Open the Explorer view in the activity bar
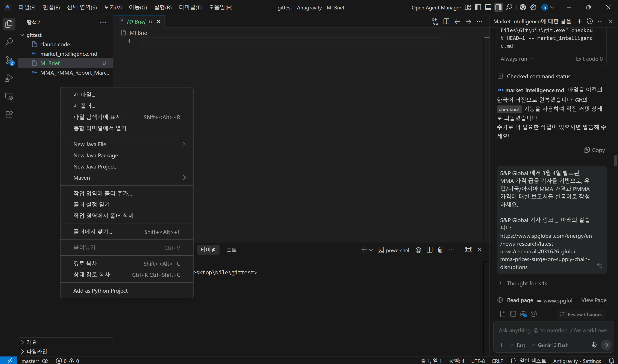 [x=9, y=24]
